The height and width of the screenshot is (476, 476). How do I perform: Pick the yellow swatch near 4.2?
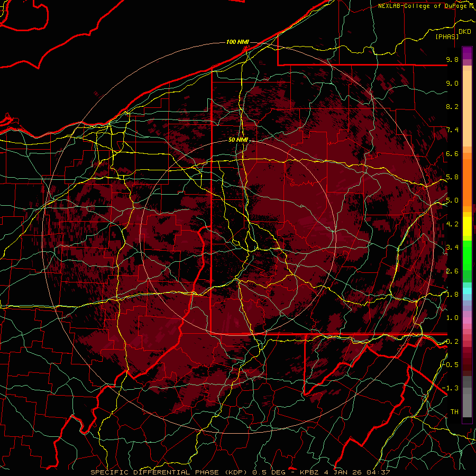(467, 226)
